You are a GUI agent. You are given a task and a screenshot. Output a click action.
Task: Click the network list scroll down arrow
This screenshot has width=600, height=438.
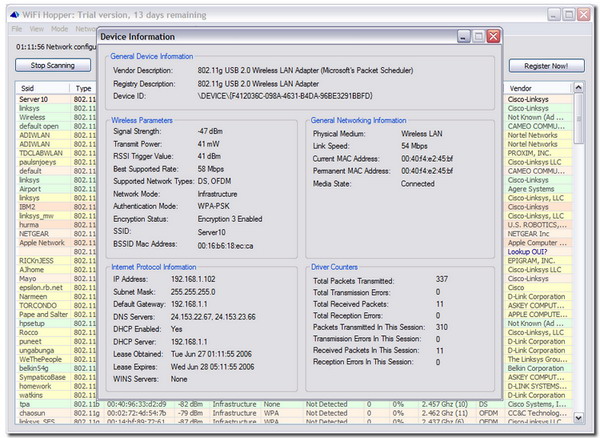[578, 418]
